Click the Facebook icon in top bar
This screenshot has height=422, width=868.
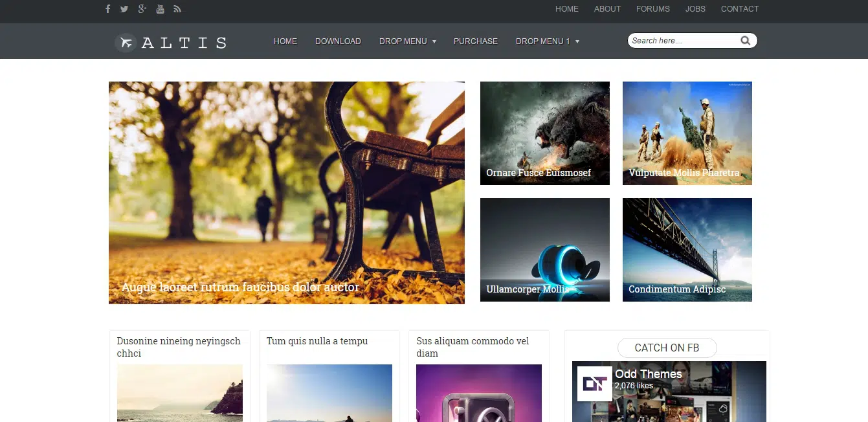coord(107,9)
